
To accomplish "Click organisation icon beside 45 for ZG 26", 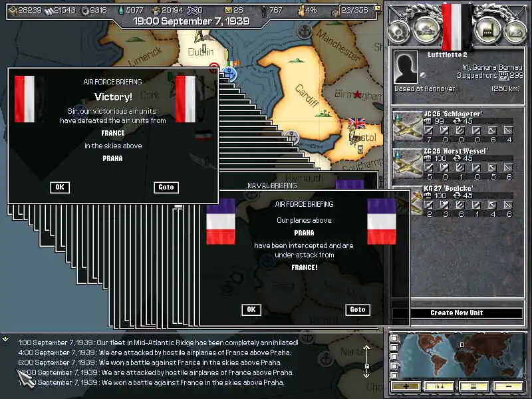I will (x=456, y=158).
